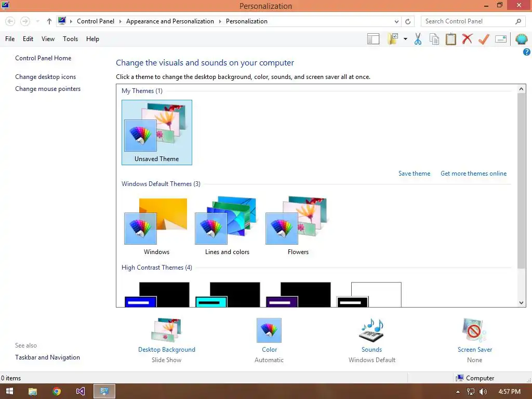Click the envelope email toolbar icon
This screenshot has height=399, width=532.
pyautogui.click(x=501, y=39)
